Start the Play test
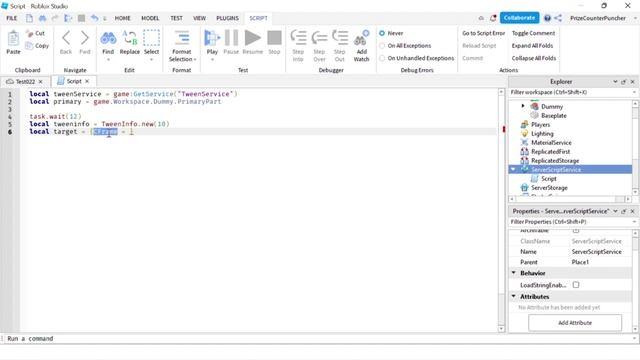 click(212, 38)
